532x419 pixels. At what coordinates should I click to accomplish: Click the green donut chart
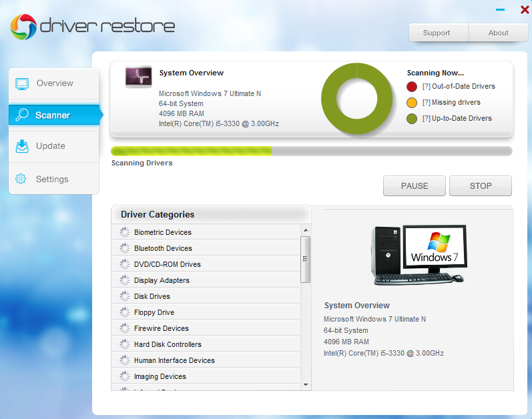pos(357,99)
